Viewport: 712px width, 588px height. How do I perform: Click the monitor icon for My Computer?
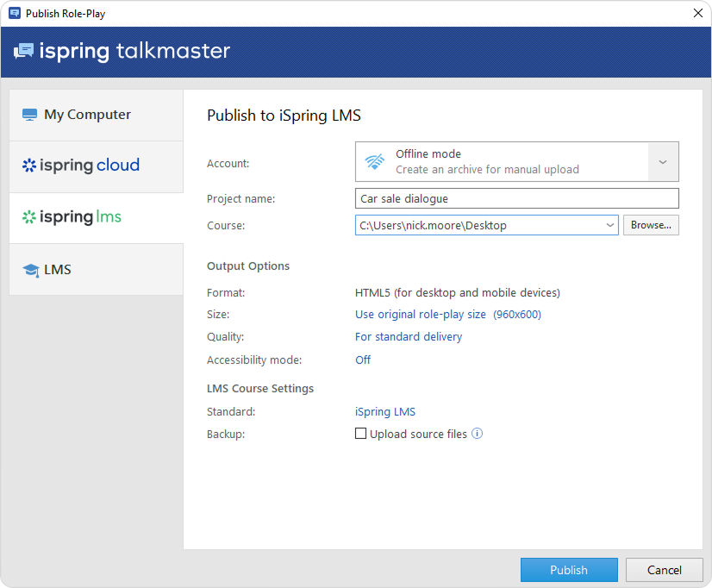coord(30,115)
